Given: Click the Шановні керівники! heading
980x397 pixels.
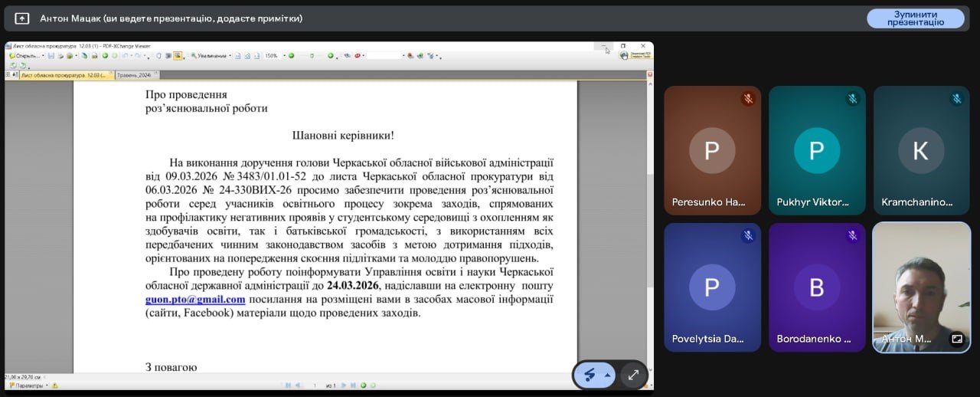Looking at the screenshot, I should pos(343,136).
